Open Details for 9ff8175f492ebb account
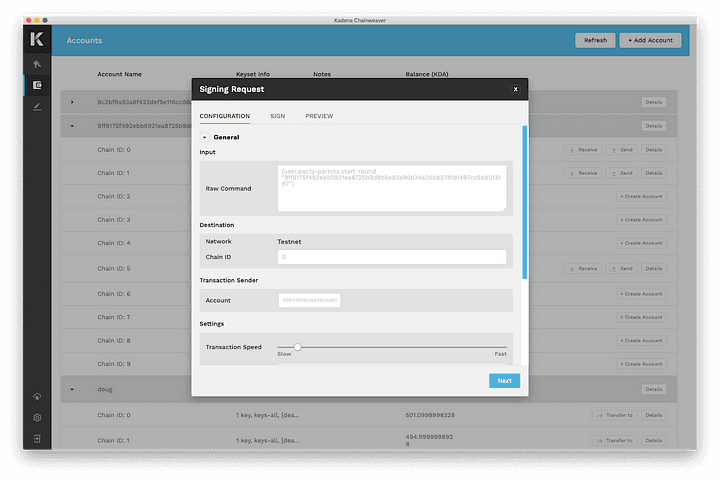The width and height of the screenshot is (720, 480). [x=653, y=126]
